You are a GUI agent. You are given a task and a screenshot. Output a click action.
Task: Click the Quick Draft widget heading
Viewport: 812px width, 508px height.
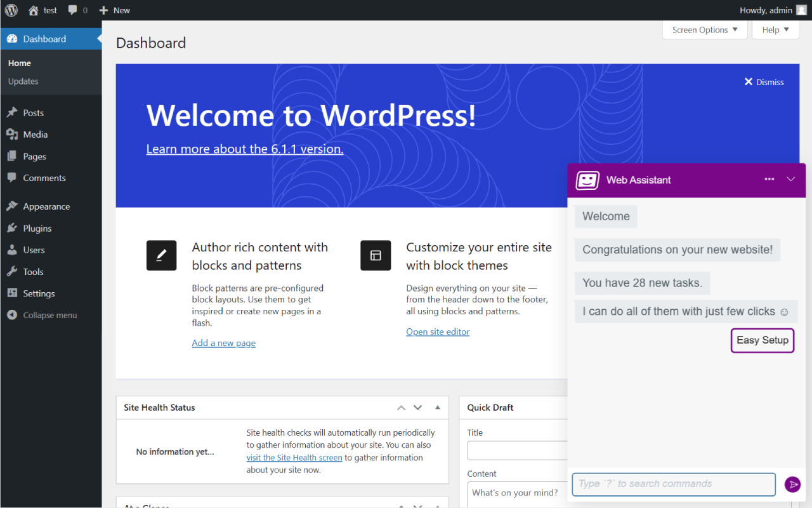point(490,408)
